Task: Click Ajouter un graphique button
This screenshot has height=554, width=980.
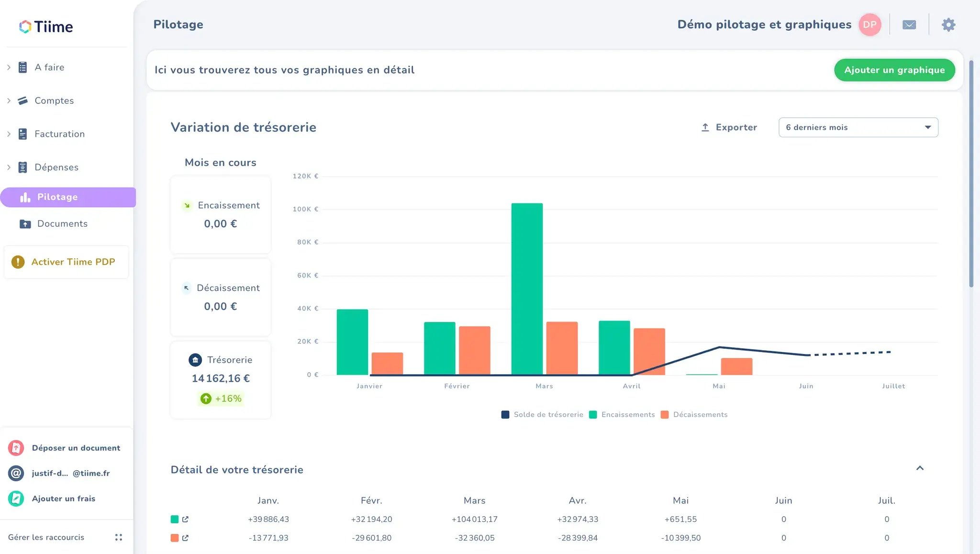Action: point(894,70)
